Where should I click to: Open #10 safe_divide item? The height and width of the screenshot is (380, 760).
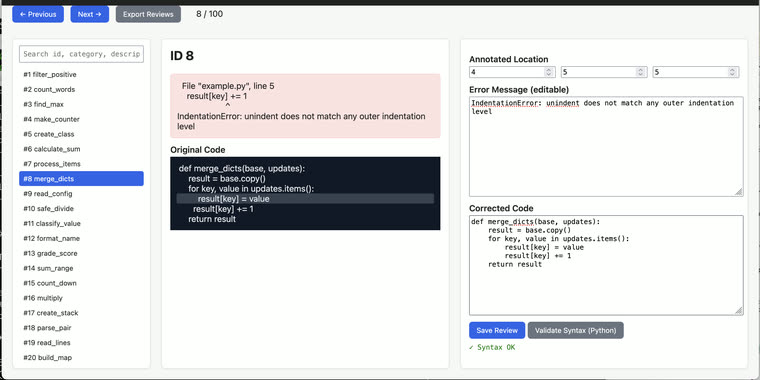click(81, 209)
